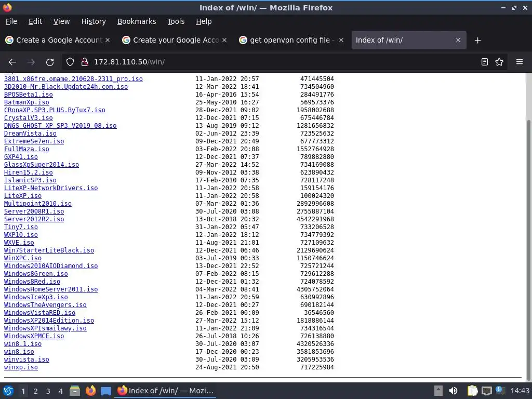Image resolution: width=532 pixels, height=399 pixels.
Task: Click the show desktop icon in taskbar
Action: pos(106,391)
